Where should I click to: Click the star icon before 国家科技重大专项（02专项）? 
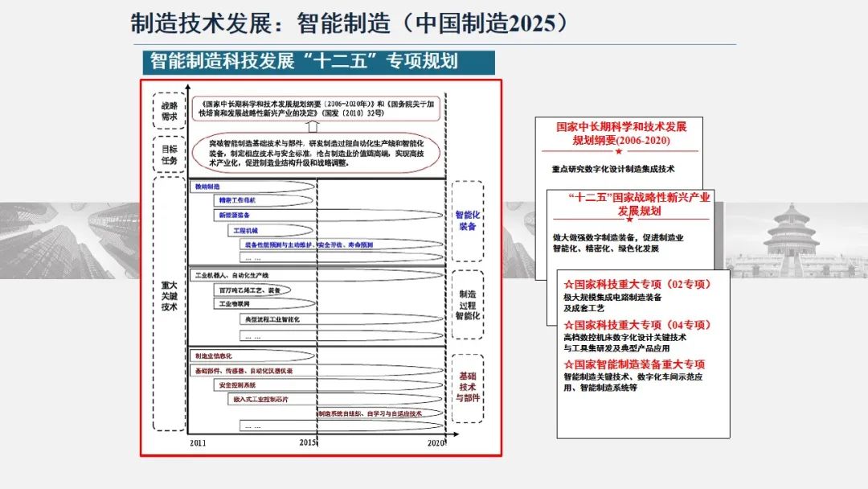point(568,284)
